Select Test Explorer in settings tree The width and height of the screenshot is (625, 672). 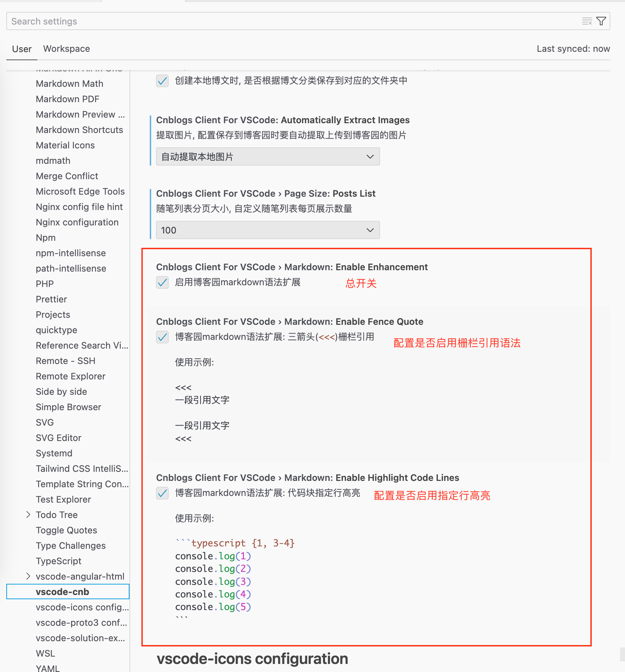click(63, 499)
